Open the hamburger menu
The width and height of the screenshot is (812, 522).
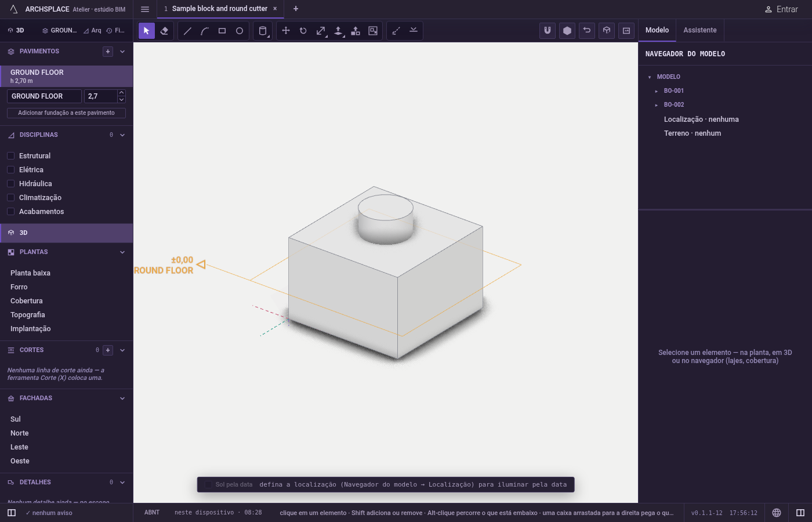[x=145, y=9]
